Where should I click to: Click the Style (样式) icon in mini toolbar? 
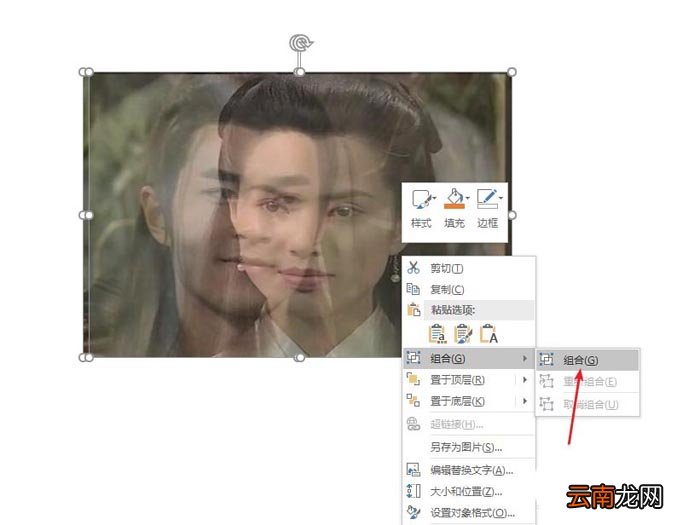(421, 199)
